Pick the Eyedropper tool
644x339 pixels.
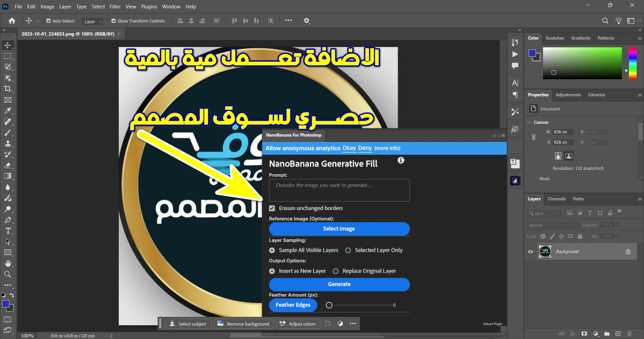(8, 111)
